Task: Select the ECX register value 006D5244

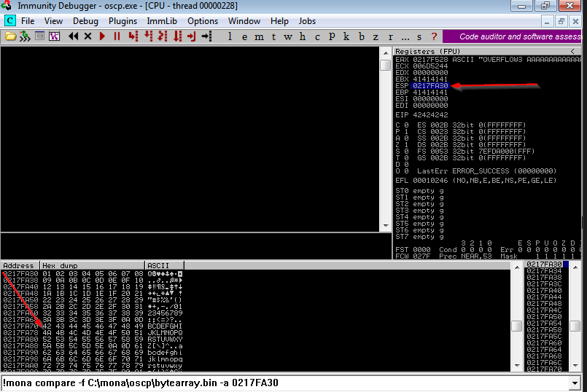Action: 430,66
